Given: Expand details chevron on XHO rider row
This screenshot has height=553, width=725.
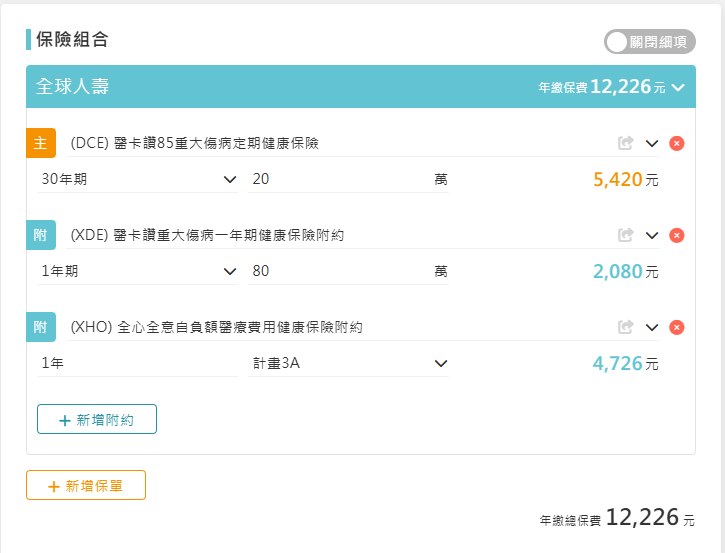Looking at the screenshot, I should [x=652, y=327].
